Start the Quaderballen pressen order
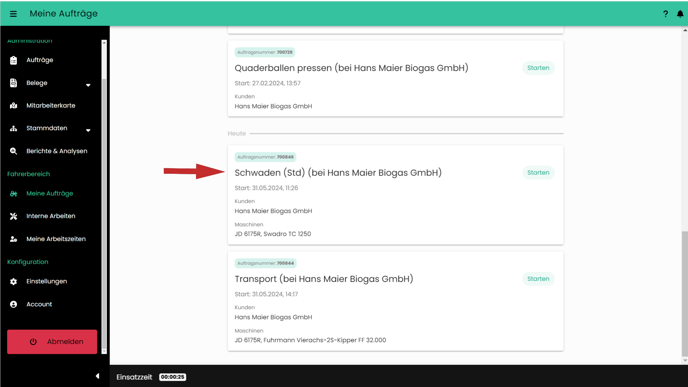The height and width of the screenshot is (387, 688). point(538,68)
